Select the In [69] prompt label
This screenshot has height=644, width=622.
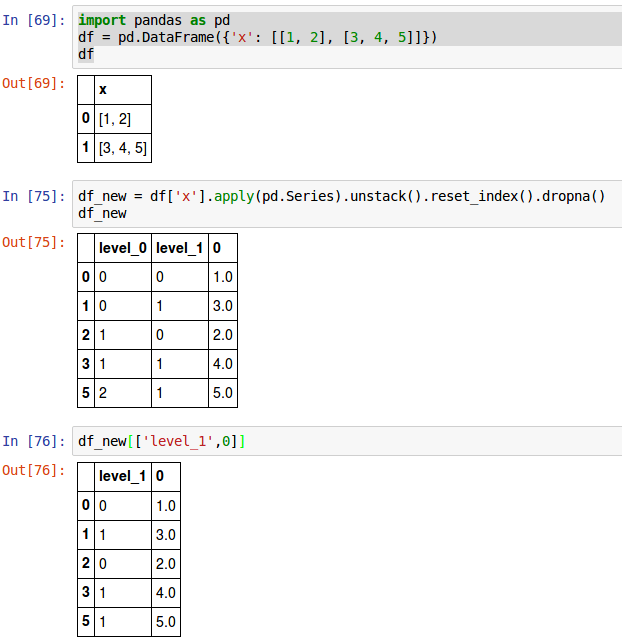coord(34,20)
